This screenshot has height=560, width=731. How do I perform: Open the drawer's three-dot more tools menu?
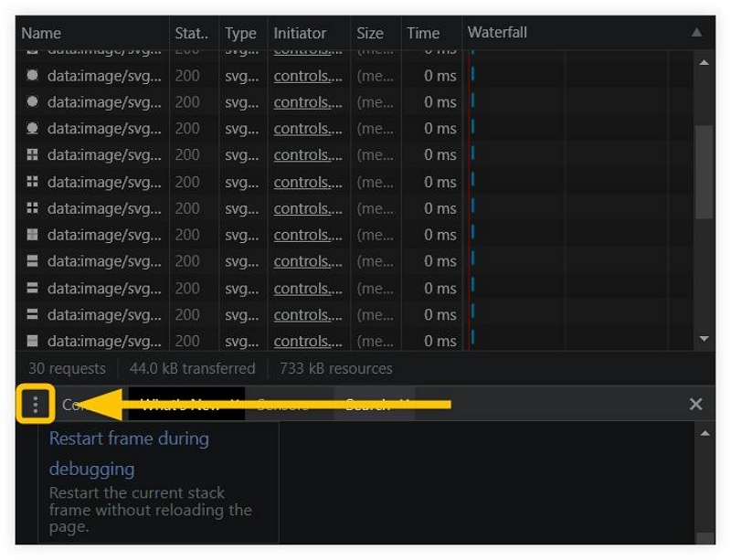tap(36, 405)
